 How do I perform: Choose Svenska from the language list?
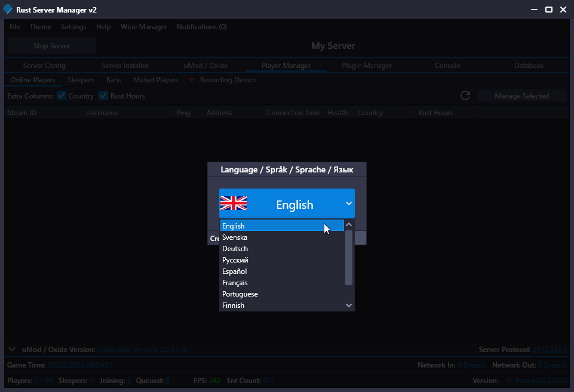click(235, 237)
